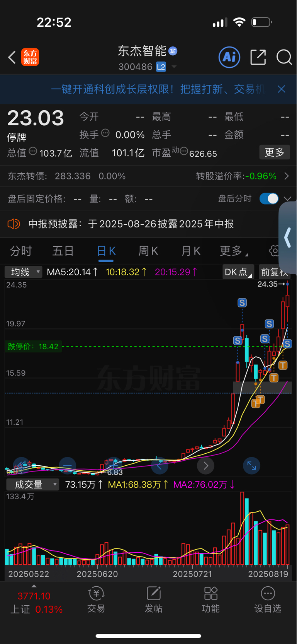Image resolution: width=297 pixels, height=644 pixels.
Task: Open the 科创成长层 promotion banner text
Action: click(x=158, y=89)
